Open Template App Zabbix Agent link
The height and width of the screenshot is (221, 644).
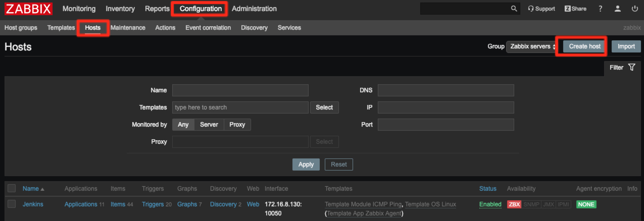coord(364,213)
